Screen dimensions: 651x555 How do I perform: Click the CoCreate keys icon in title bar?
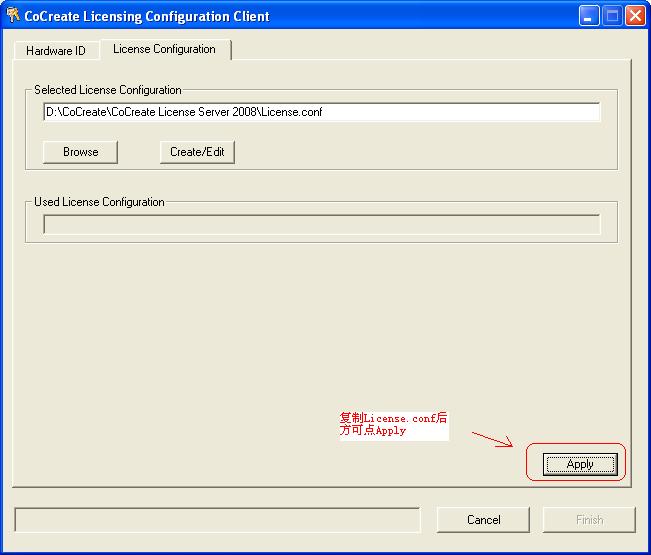(x=12, y=15)
